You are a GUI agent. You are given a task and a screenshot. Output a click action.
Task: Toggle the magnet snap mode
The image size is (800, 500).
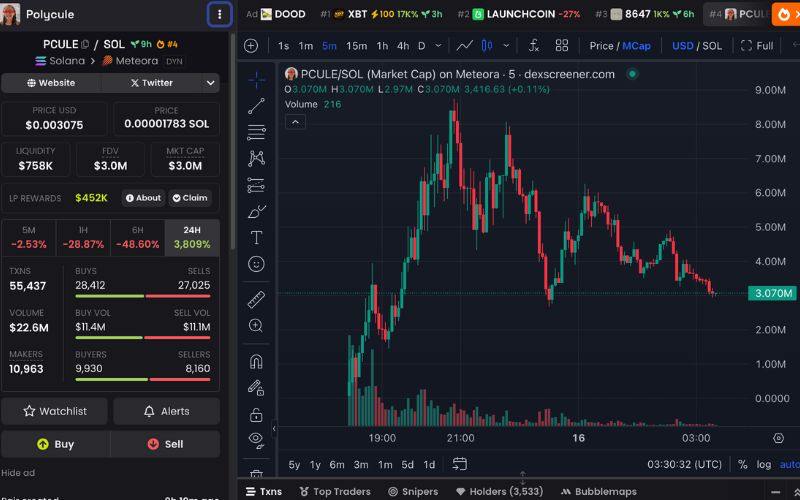click(x=256, y=362)
